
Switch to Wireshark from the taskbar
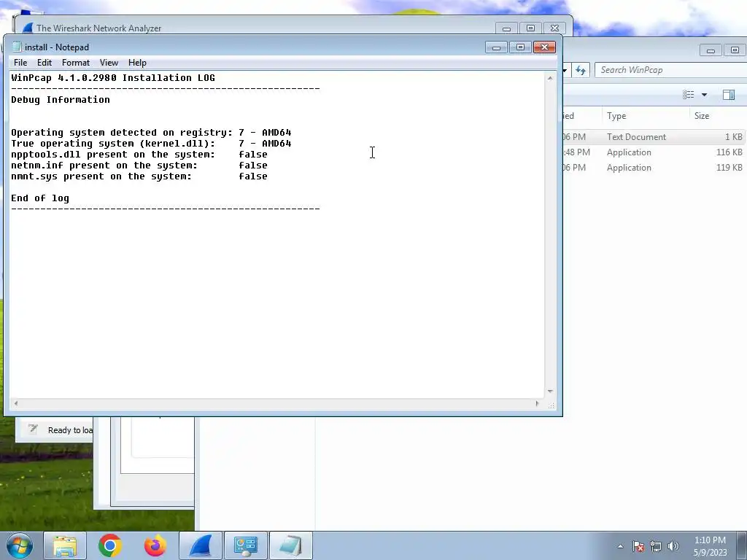coord(201,545)
